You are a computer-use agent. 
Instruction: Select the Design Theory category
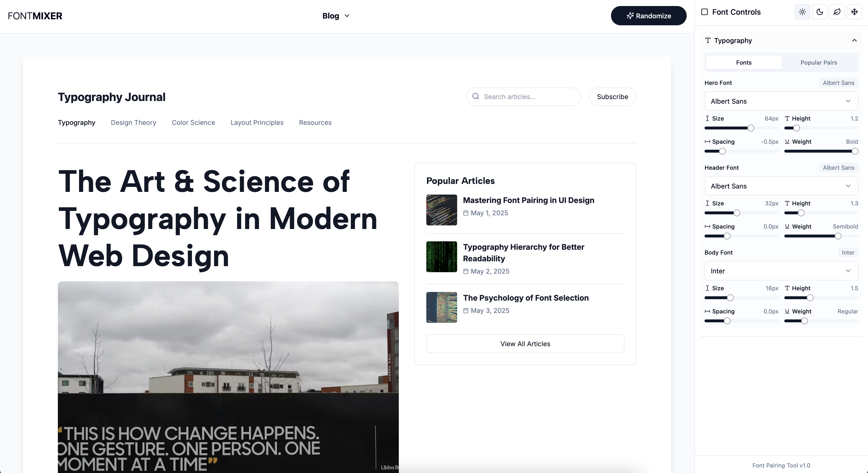point(133,123)
